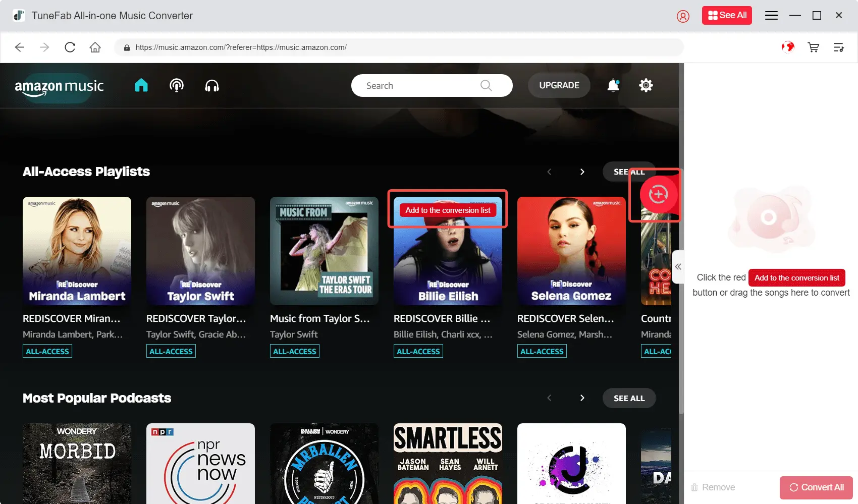Open the Podcasts tab icon
Screen dimensions: 858x504
pyautogui.click(x=177, y=86)
